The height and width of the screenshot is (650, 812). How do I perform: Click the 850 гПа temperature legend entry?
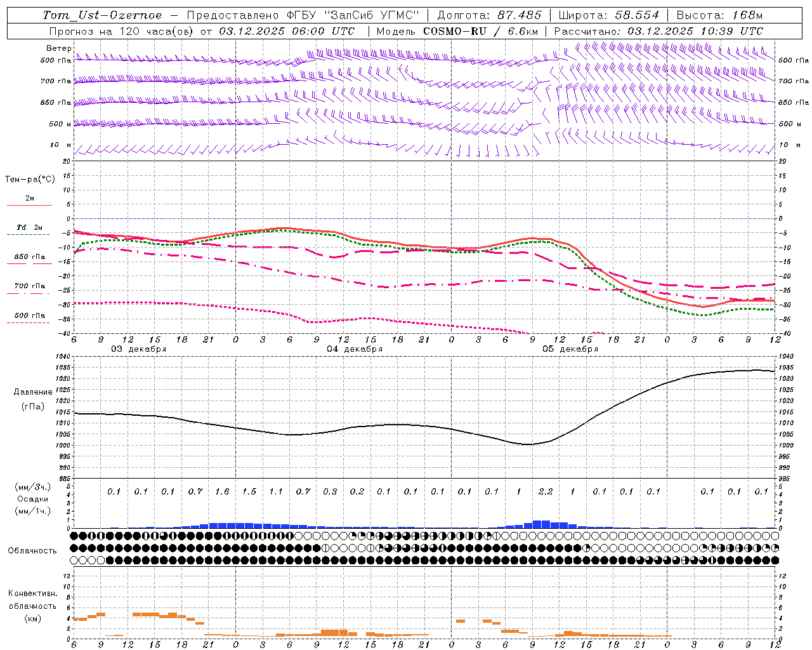tap(29, 257)
